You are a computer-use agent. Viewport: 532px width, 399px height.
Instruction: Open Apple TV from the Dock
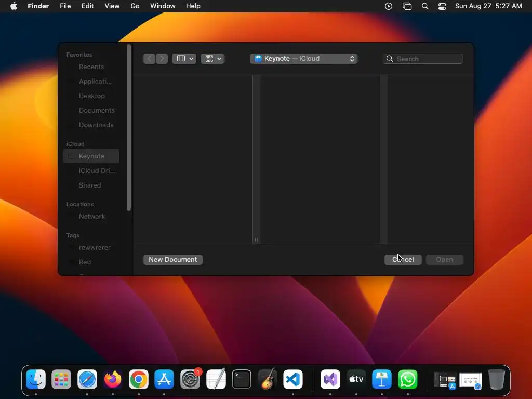[x=356, y=379]
